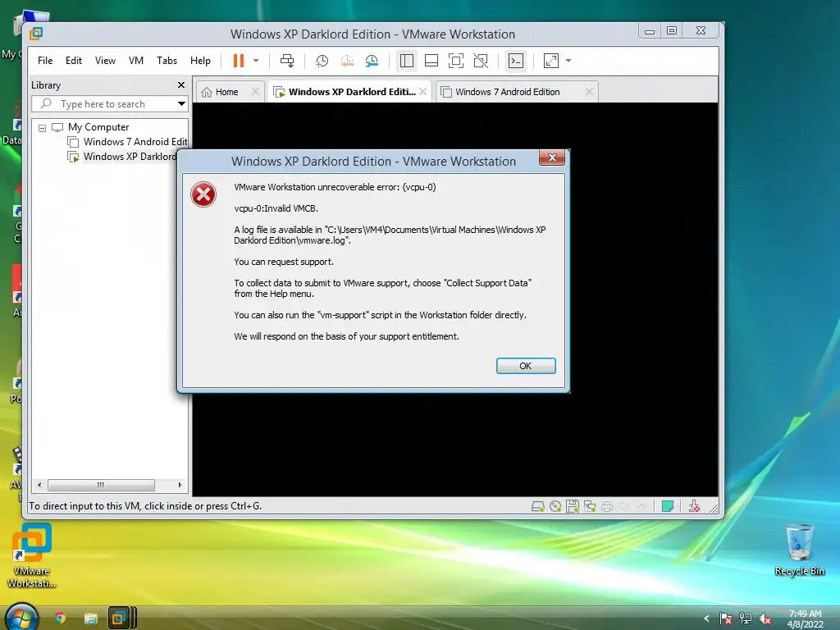Enter full screen mode icon

coord(456,61)
